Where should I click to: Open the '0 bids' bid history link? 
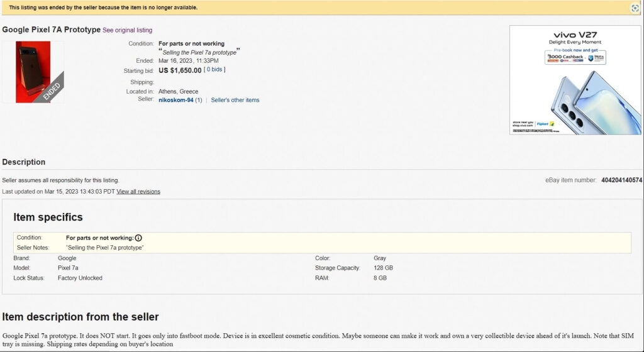pyautogui.click(x=214, y=69)
